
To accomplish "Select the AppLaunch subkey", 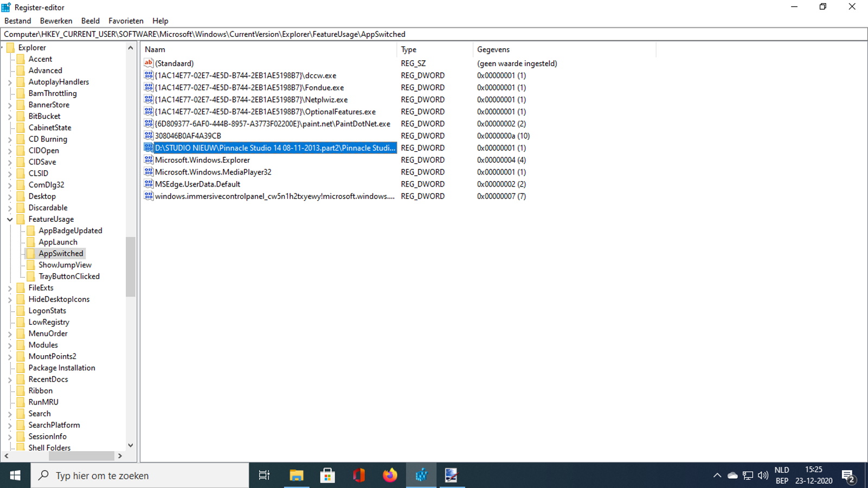I will [58, 242].
